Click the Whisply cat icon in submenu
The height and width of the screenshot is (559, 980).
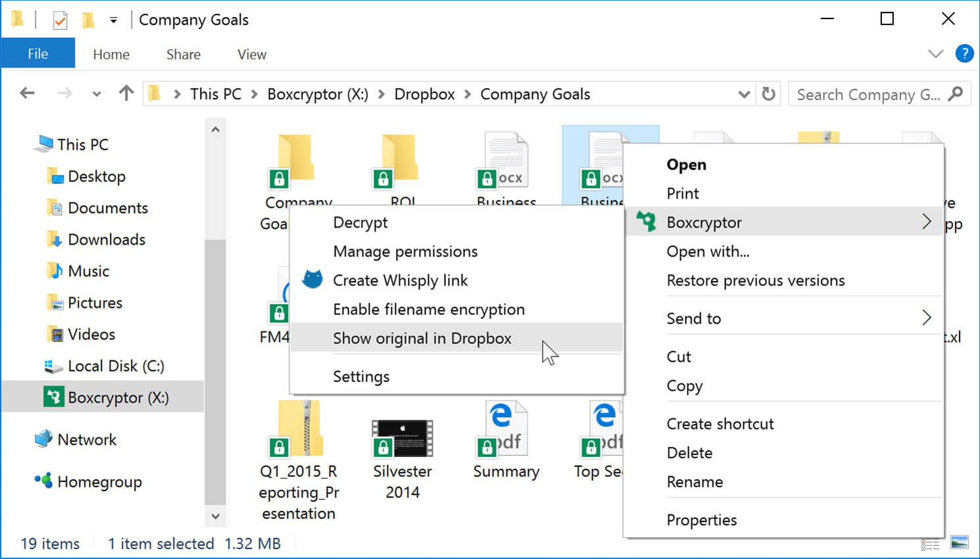click(x=312, y=279)
